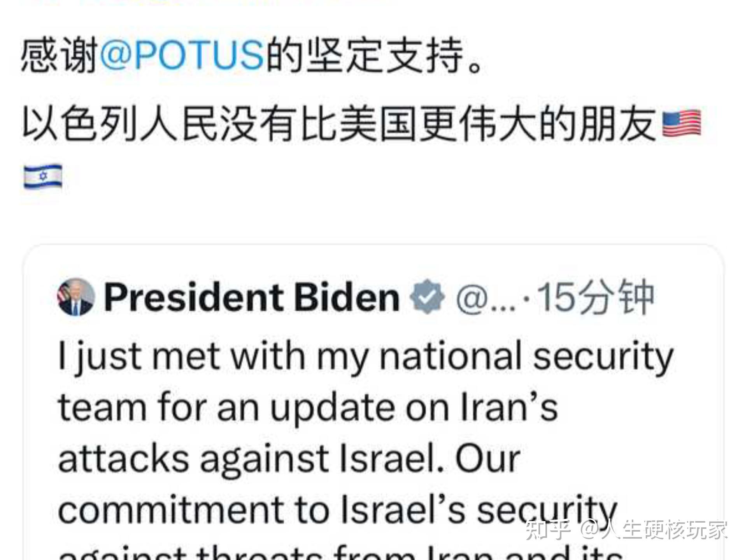Image resolution: width=747 pixels, height=560 pixels.
Task: Click the Israel flag emoji
Action: [x=43, y=176]
